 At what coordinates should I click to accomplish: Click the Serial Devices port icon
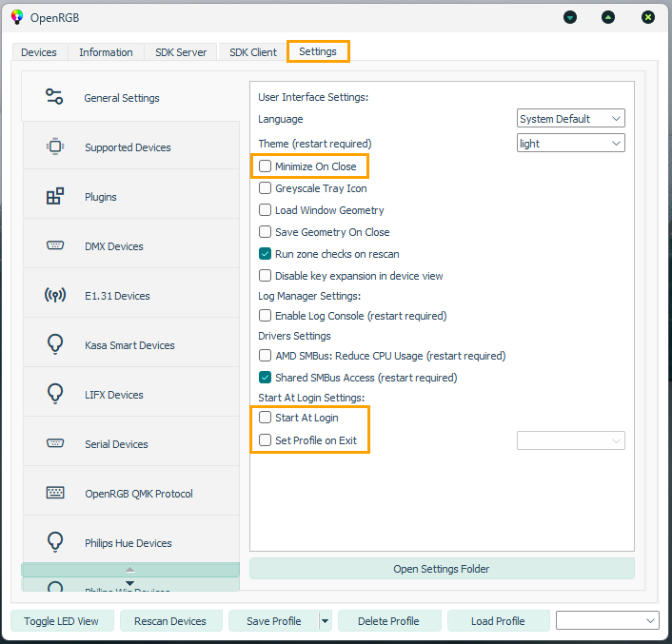pyautogui.click(x=55, y=443)
